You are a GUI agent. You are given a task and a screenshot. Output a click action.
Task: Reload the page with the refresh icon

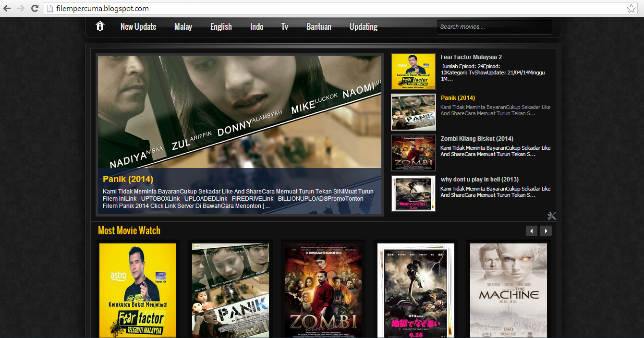[x=35, y=8]
